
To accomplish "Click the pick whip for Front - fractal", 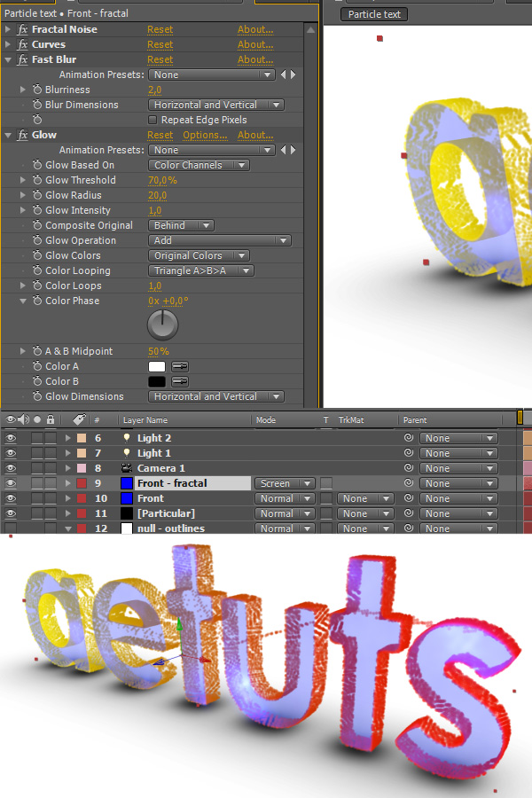I will pos(408,483).
